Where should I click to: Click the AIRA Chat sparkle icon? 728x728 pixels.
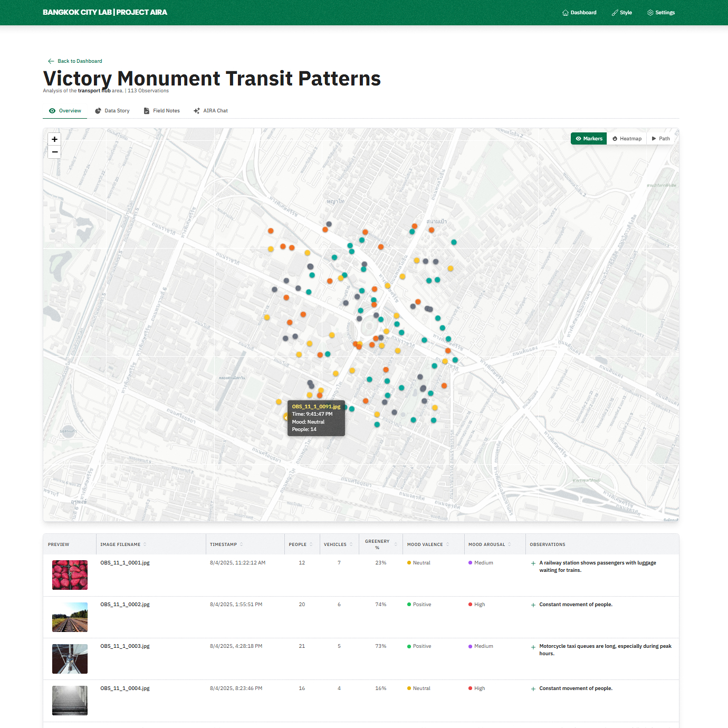tap(197, 111)
